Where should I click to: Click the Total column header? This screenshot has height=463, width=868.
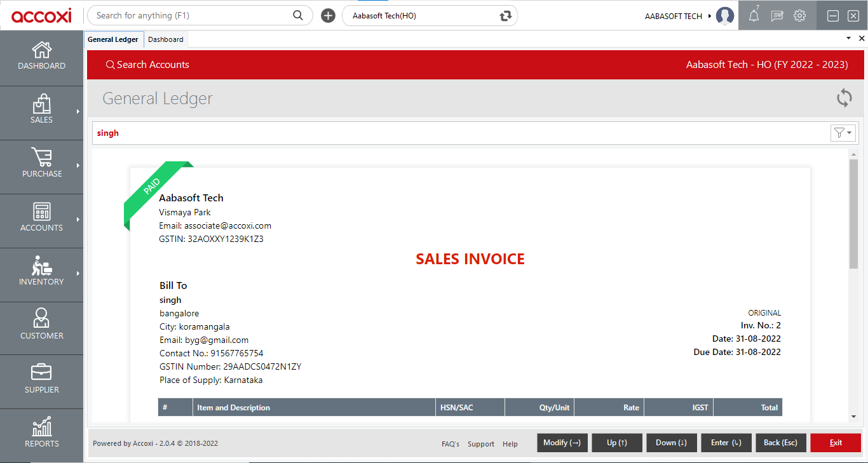pos(747,407)
